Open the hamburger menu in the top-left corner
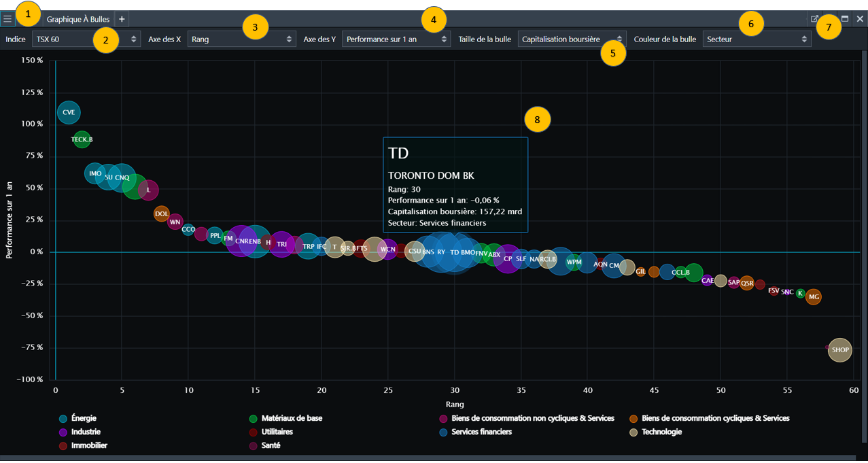868x463 pixels. pos(7,19)
